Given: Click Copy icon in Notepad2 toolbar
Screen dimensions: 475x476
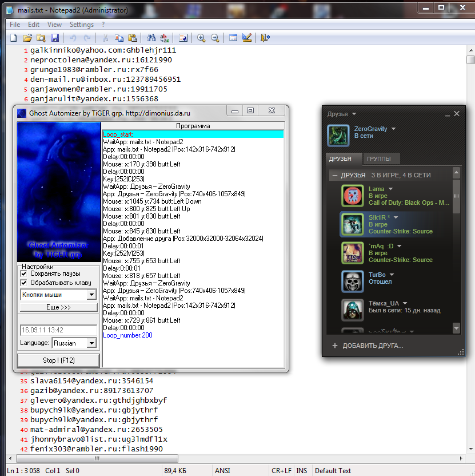Looking at the screenshot, I should pos(119,38).
